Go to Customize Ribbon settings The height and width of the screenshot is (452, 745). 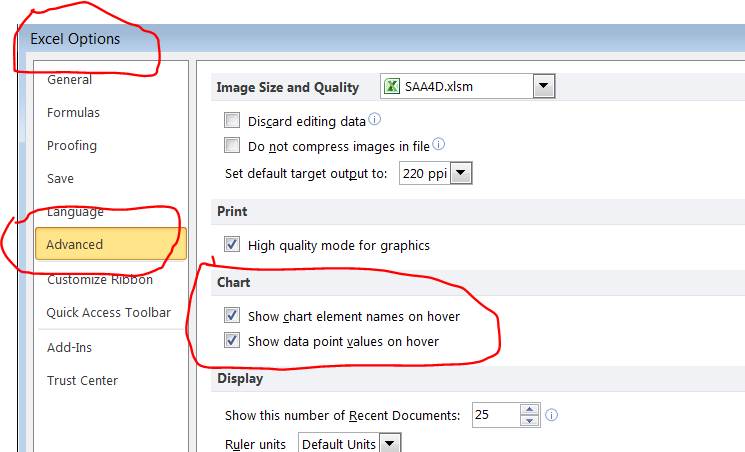click(x=99, y=280)
